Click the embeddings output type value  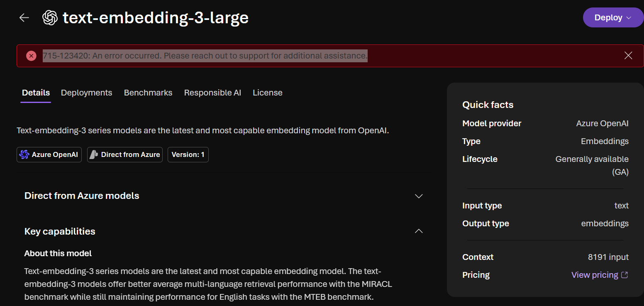tap(605, 223)
